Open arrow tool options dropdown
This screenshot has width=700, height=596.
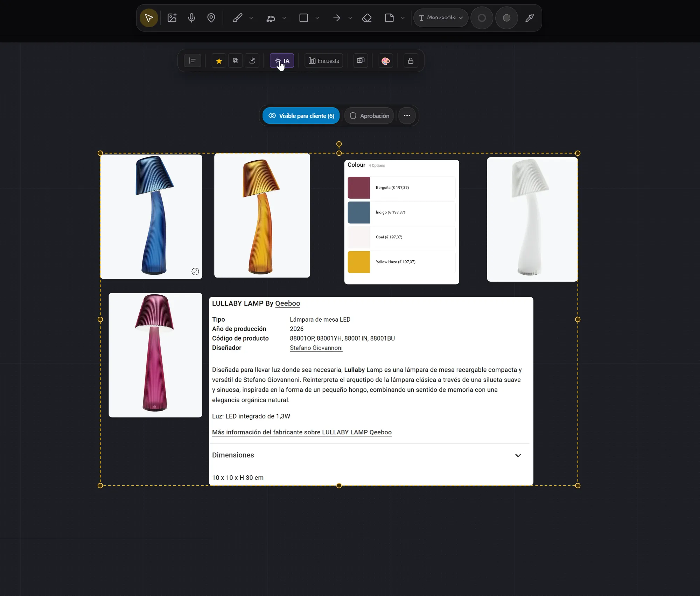[350, 18]
